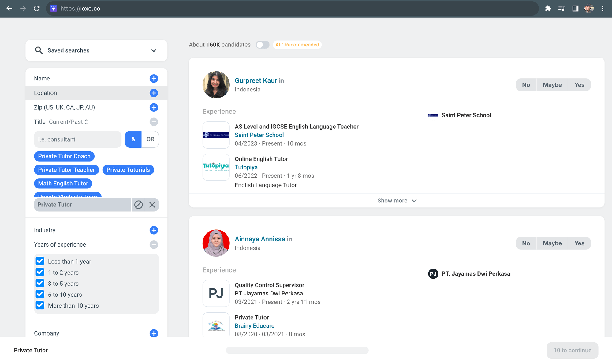
Task: Expand the Saved searches dropdown
Action: tap(154, 50)
